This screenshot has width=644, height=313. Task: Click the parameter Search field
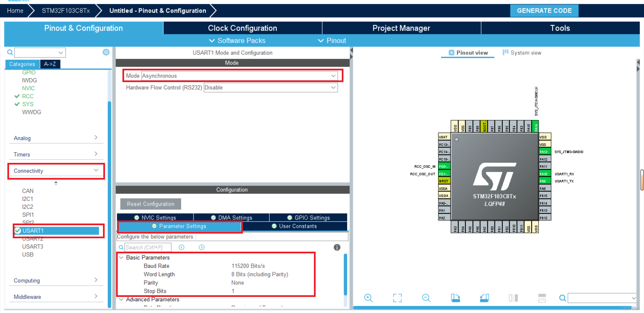point(148,247)
